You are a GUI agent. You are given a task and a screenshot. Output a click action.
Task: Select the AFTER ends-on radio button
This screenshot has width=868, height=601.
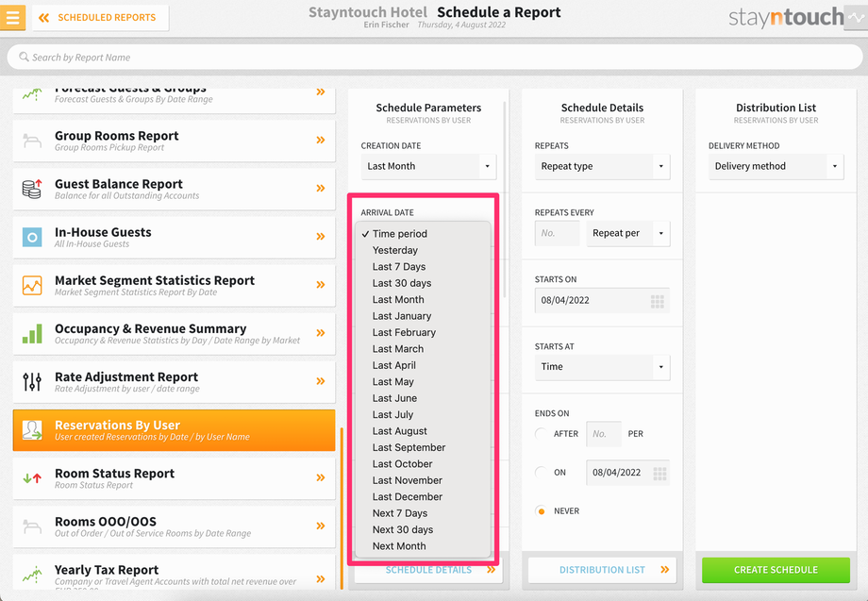pyautogui.click(x=541, y=434)
